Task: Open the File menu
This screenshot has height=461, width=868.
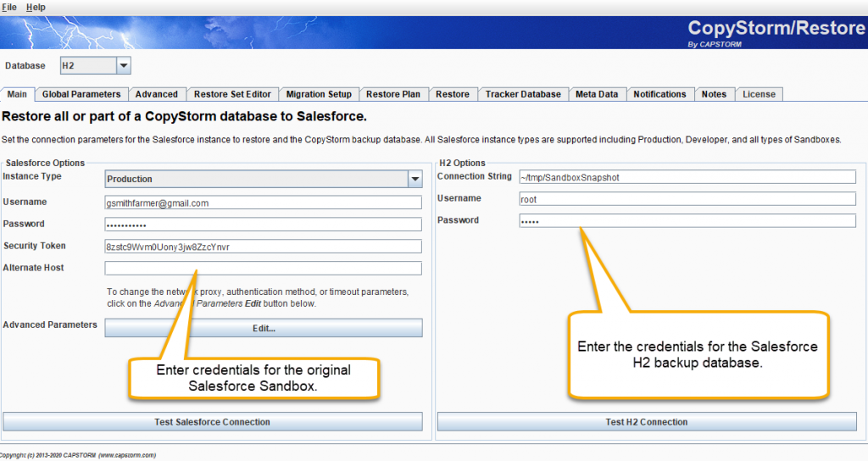Action: (x=8, y=7)
